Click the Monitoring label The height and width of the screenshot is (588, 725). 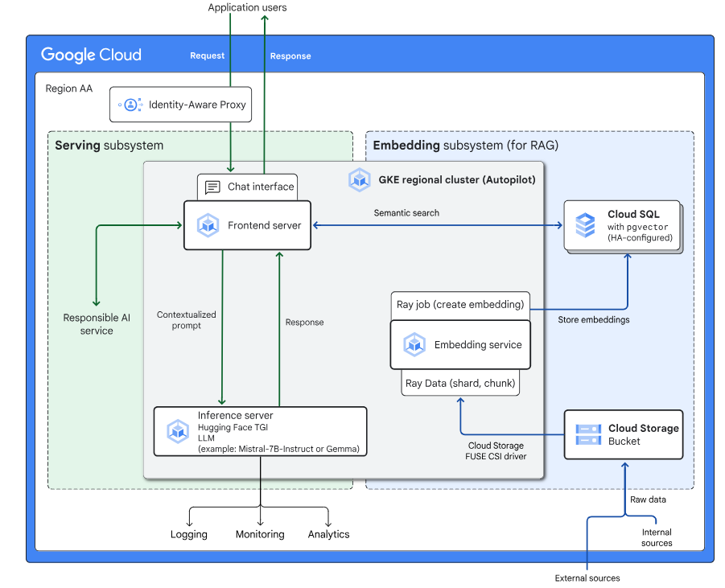pyautogui.click(x=259, y=533)
